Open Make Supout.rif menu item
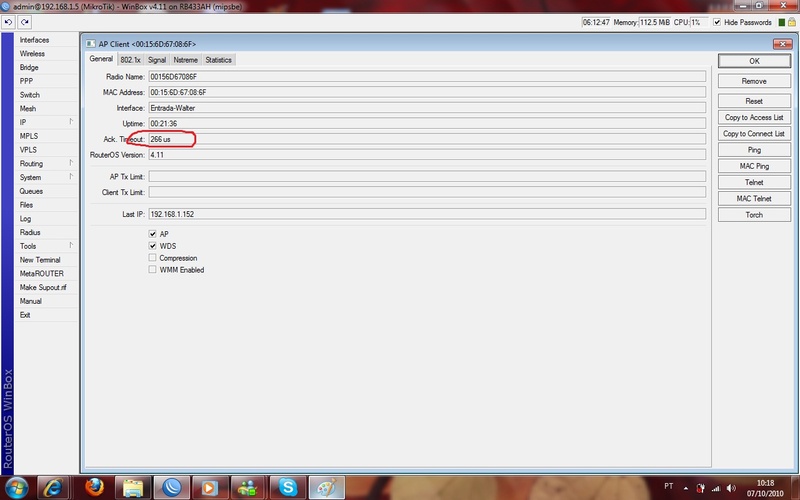 (46, 287)
